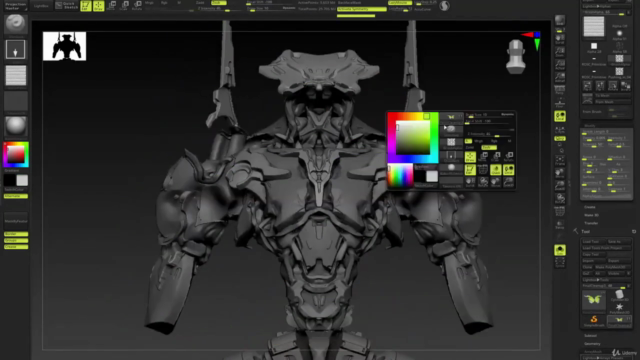Click the BPR render sphere icon on right shelf

click(560, 20)
